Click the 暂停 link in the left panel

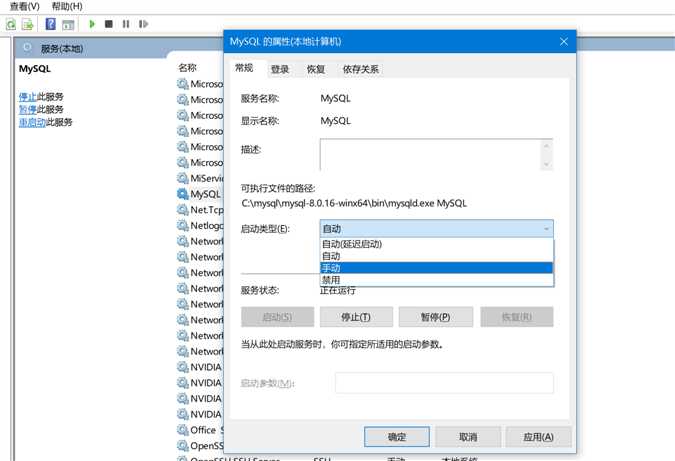[x=28, y=109]
